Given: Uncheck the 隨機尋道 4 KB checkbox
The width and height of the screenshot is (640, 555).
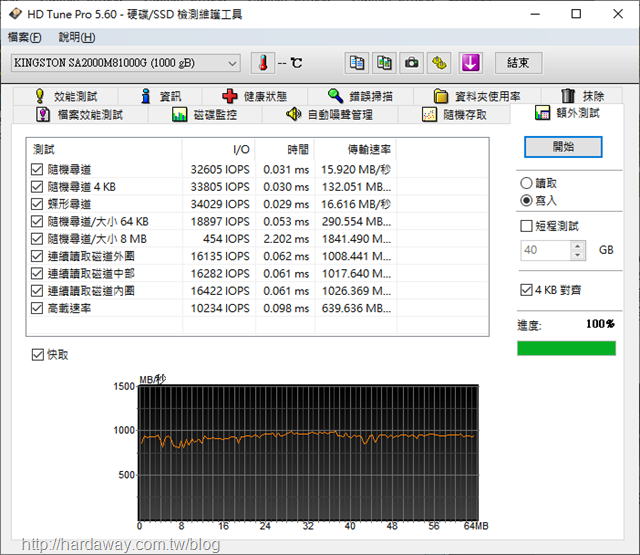Looking at the screenshot, I should click(x=37, y=186).
